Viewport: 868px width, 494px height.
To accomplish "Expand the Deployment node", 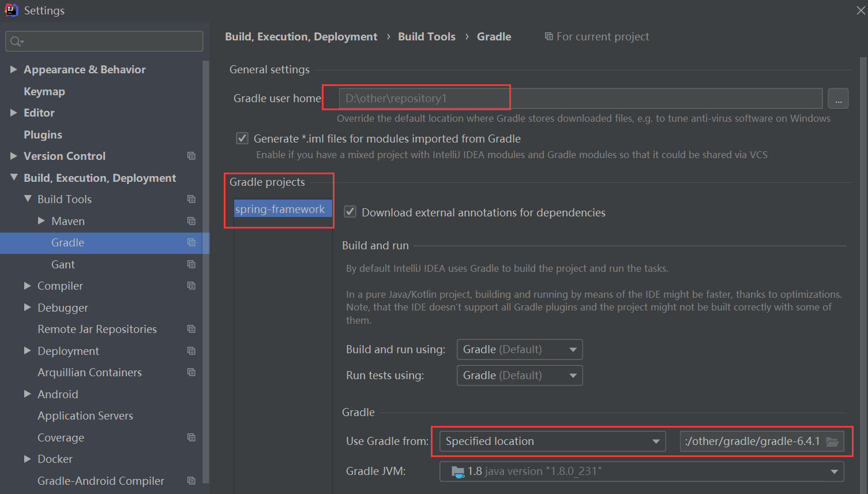I will click(x=28, y=351).
